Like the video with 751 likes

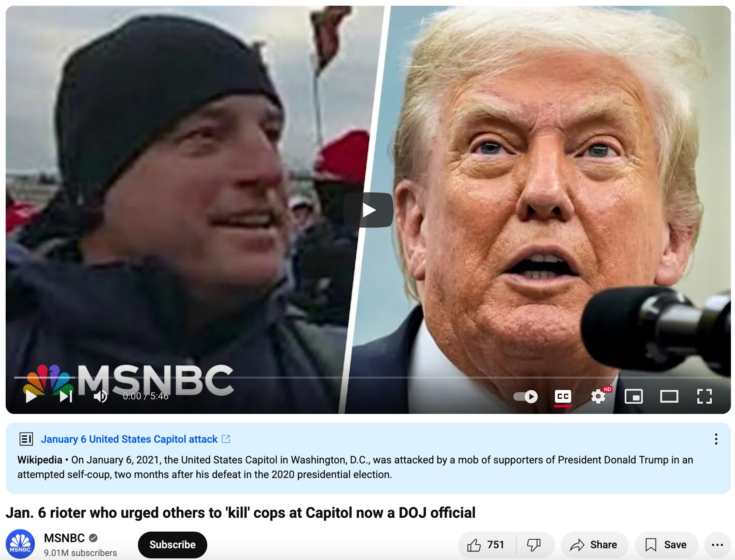486,545
